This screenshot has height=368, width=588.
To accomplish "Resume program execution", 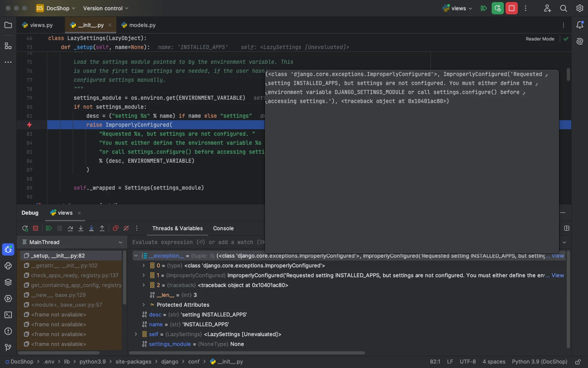I will (x=49, y=229).
